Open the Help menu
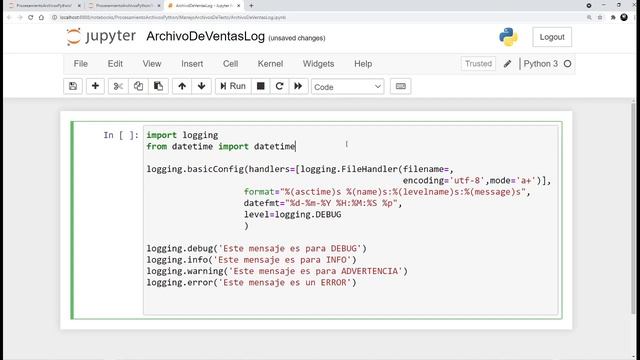 point(363,64)
